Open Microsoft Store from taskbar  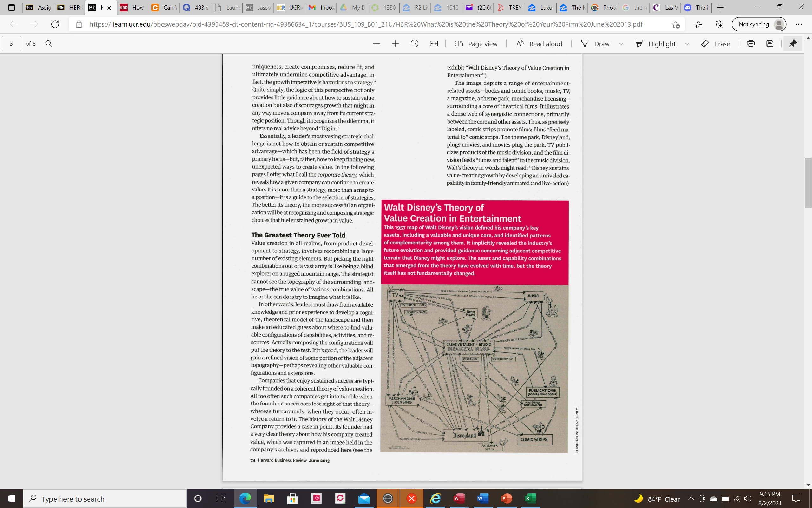click(x=292, y=498)
